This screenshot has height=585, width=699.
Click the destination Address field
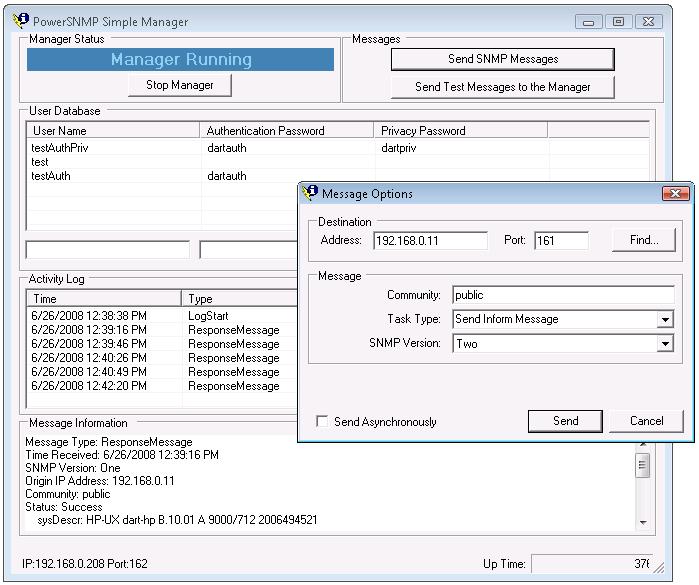[x=430, y=241]
